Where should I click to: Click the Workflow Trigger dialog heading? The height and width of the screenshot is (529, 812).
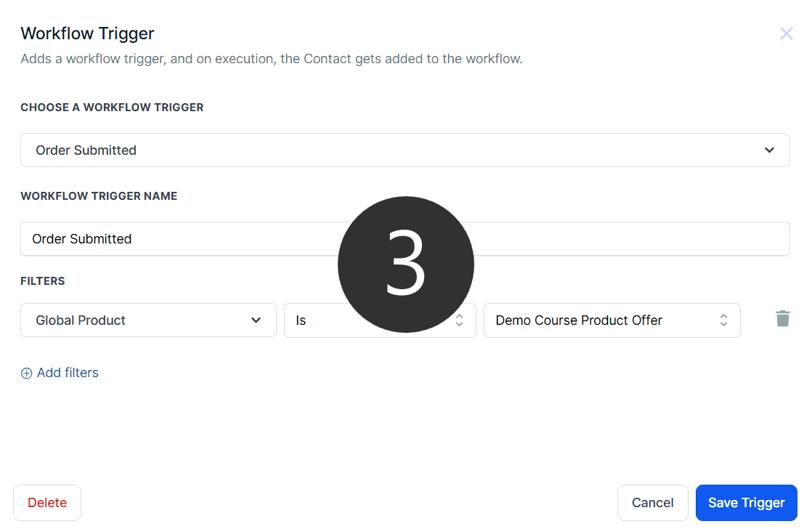[x=87, y=33]
